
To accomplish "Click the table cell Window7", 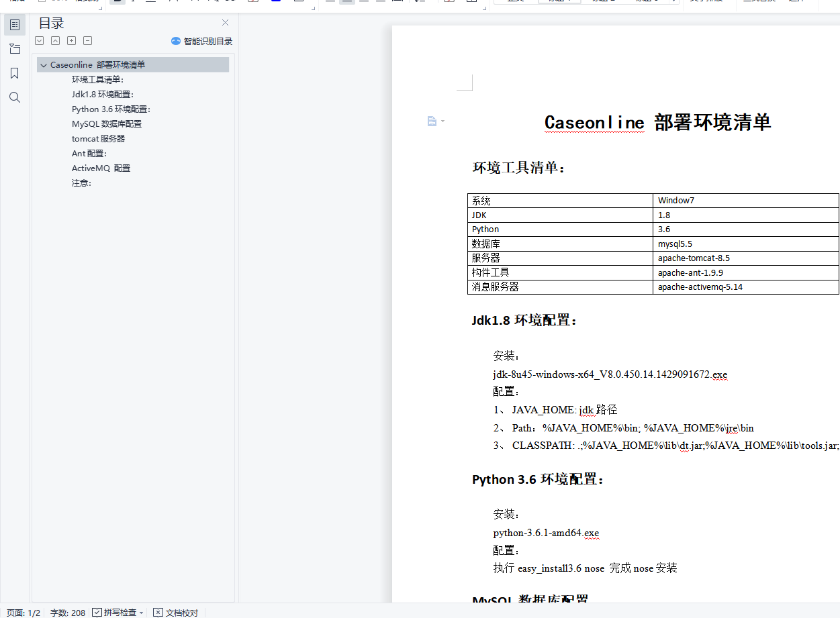I will [746, 201].
